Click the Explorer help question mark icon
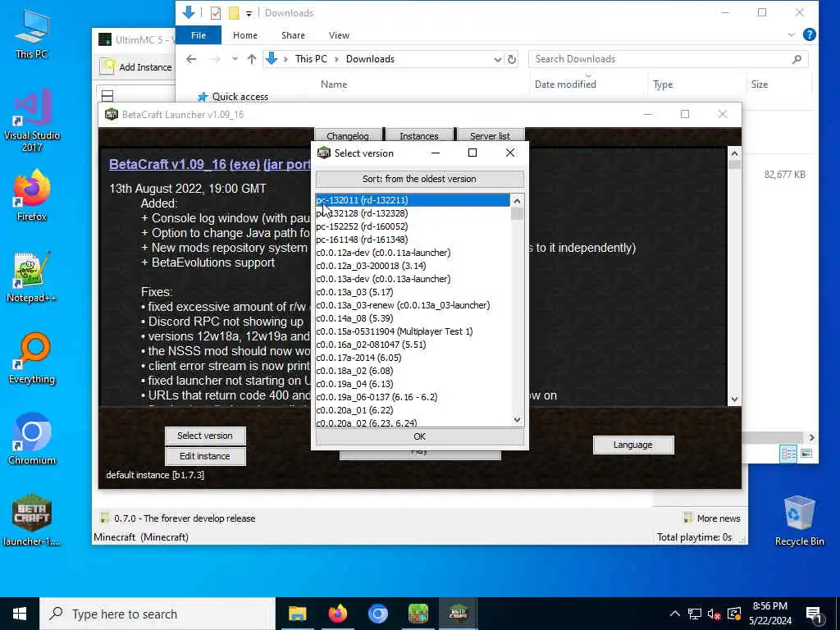Viewport: 840px width, 630px height. pos(810,34)
